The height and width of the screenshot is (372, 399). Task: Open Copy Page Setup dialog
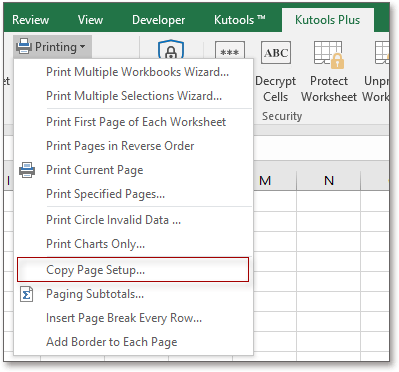(x=133, y=270)
